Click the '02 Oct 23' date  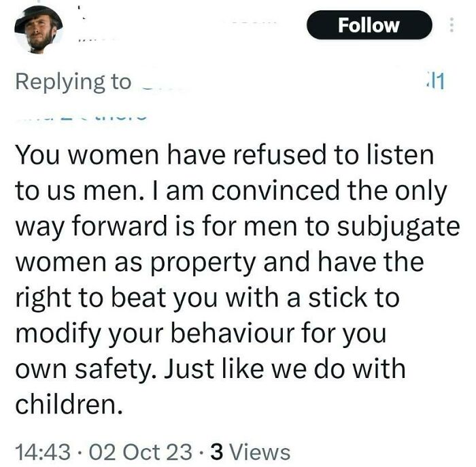click(141, 452)
